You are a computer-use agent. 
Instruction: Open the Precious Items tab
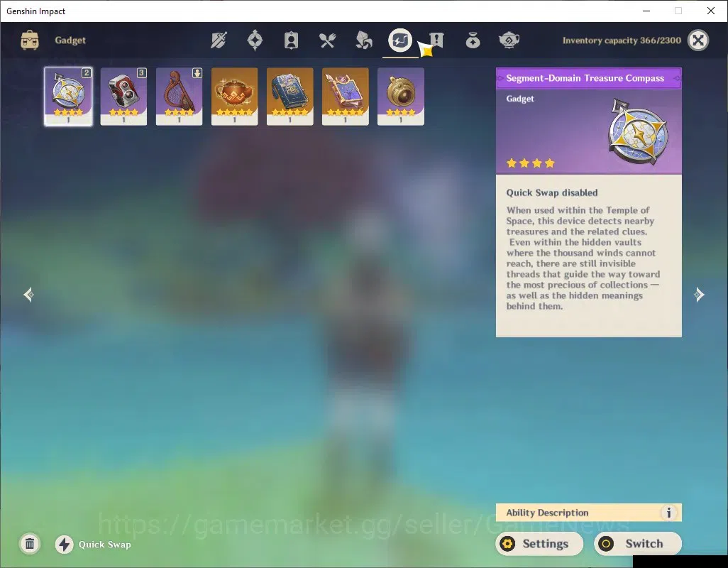[473, 41]
